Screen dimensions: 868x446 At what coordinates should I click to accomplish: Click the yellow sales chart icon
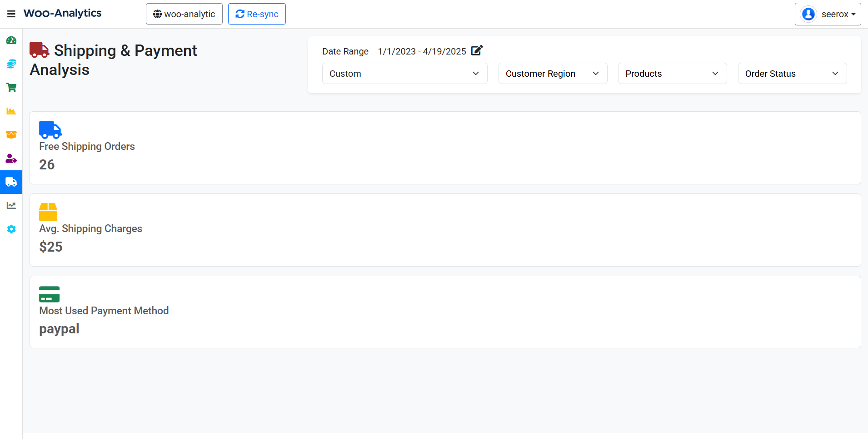(x=11, y=111)
